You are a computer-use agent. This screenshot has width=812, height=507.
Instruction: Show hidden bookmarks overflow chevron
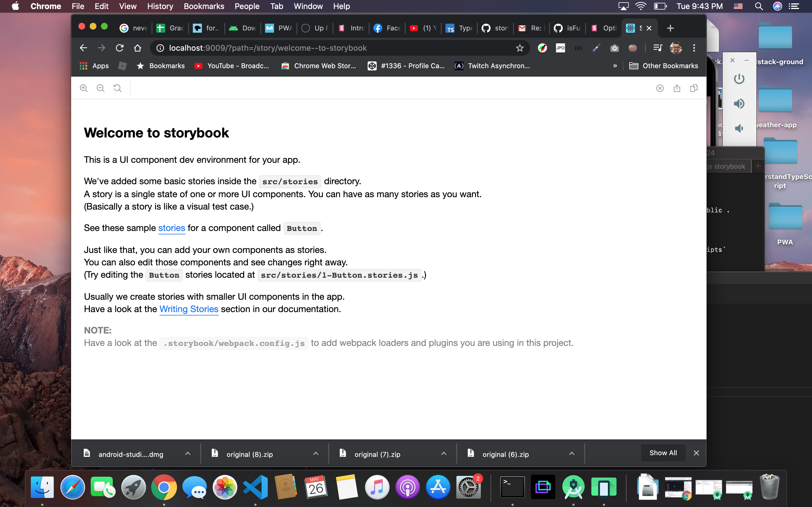coord(615,66)
